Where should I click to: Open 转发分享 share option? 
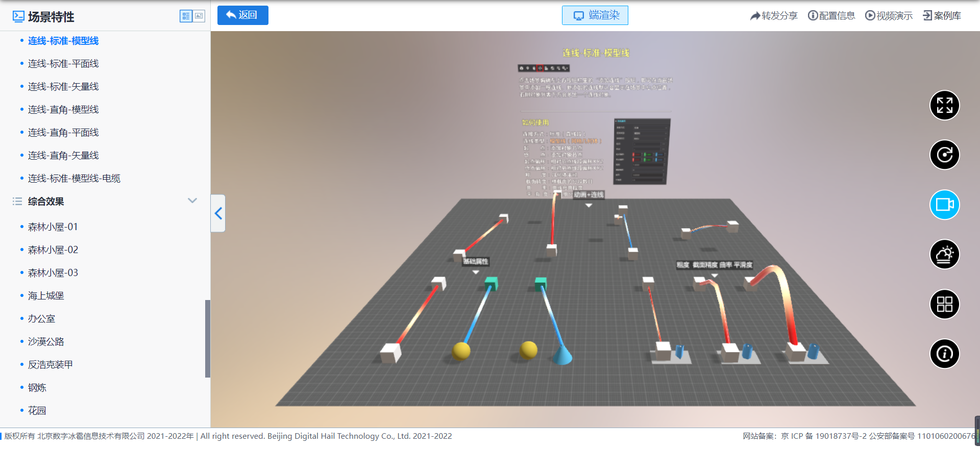[x=773, y=16]
